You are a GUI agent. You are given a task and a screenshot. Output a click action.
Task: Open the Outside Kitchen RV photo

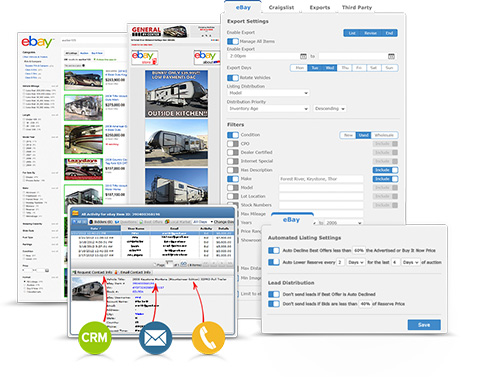176,94
